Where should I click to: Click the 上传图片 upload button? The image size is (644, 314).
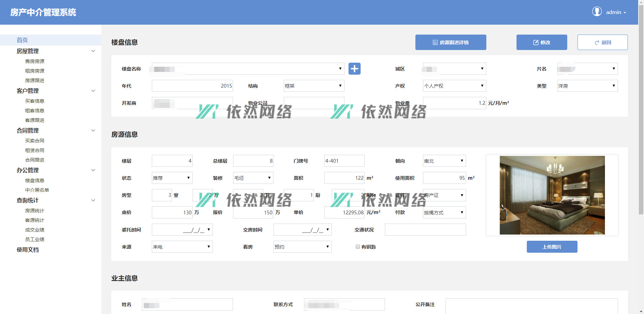pos(552,247)
